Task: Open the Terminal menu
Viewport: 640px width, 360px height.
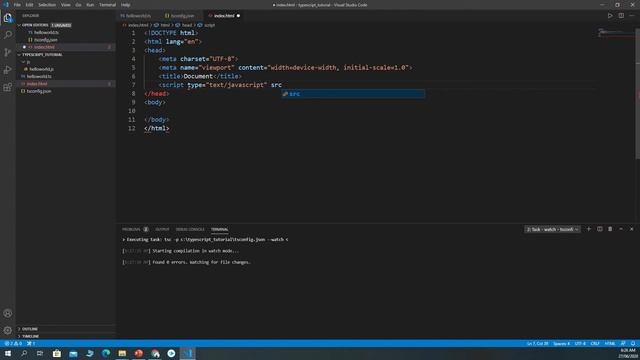Action: pyautogui.click(x=107, y=5)
